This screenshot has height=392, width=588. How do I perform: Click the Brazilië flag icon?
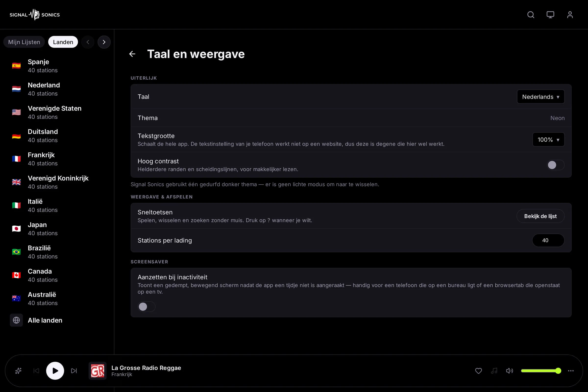16,252
